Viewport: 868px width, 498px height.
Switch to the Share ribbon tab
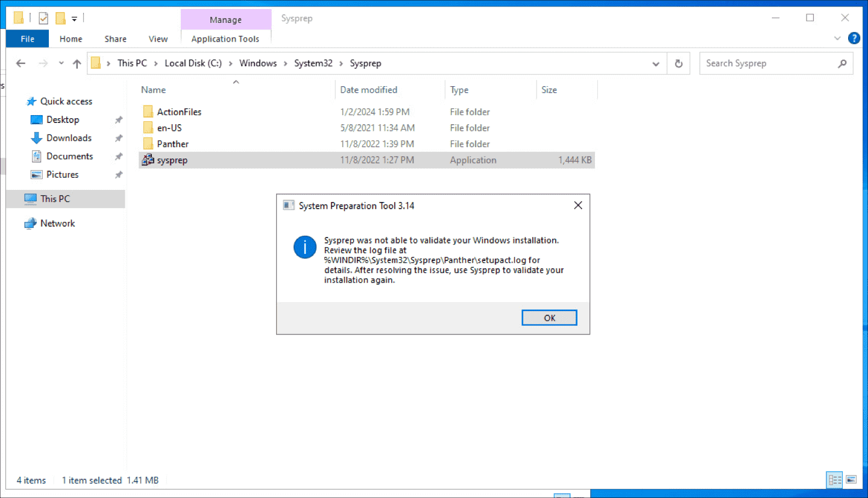(x=115, y=39)
